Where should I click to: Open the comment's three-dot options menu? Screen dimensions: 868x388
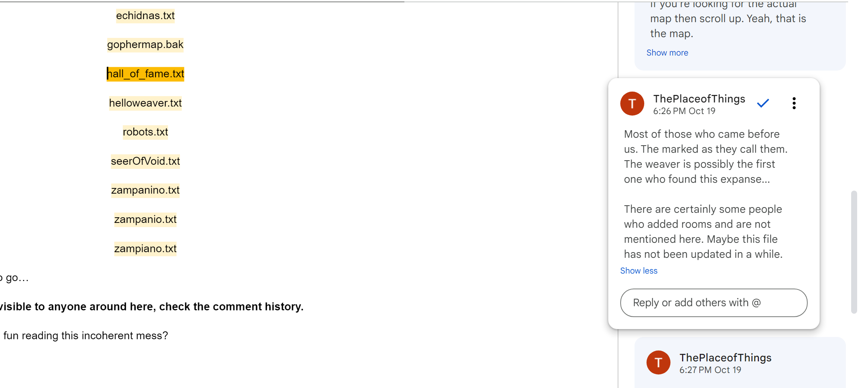(x=794, y=103)
